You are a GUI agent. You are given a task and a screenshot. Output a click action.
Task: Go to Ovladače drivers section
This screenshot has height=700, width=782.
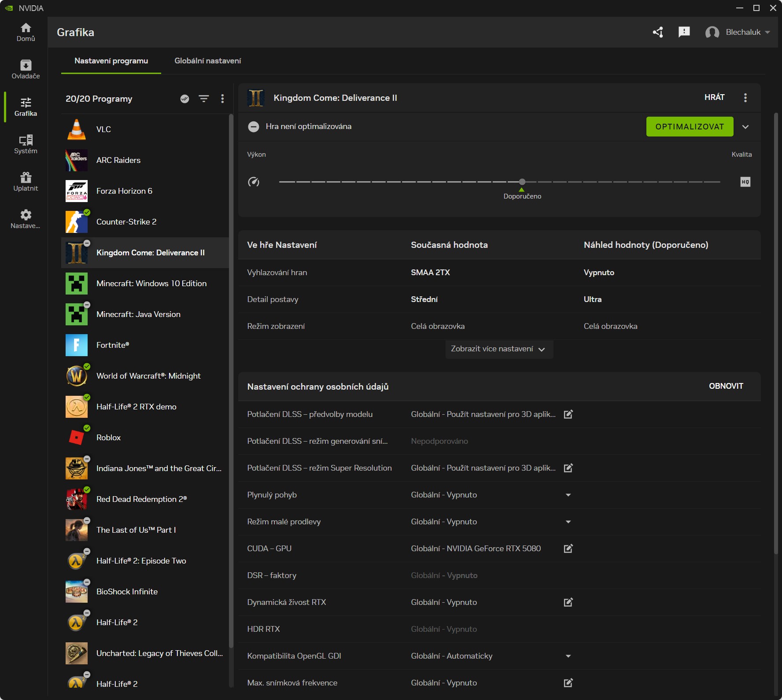(26, 70)
